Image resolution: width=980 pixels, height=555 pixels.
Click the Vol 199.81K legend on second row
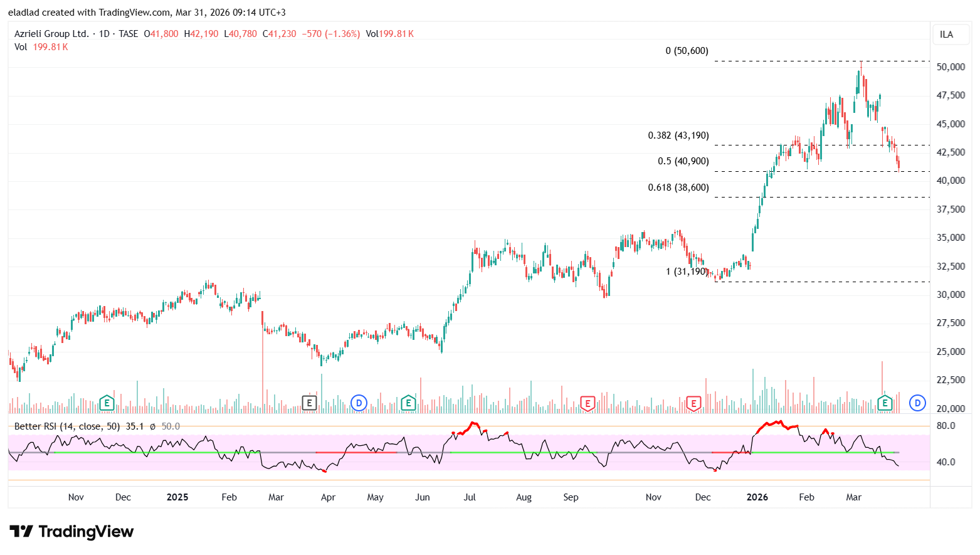pos(41,47)
